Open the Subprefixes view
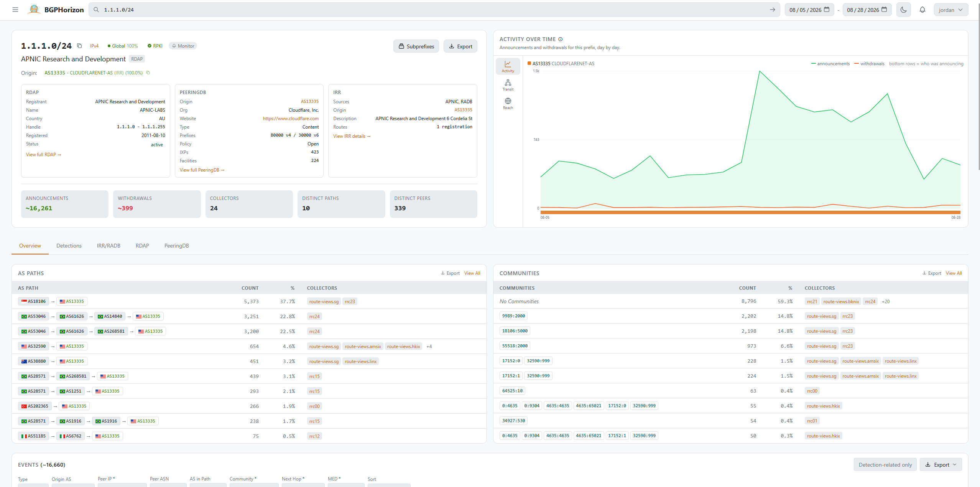980x487 pixels. (416, 46)
